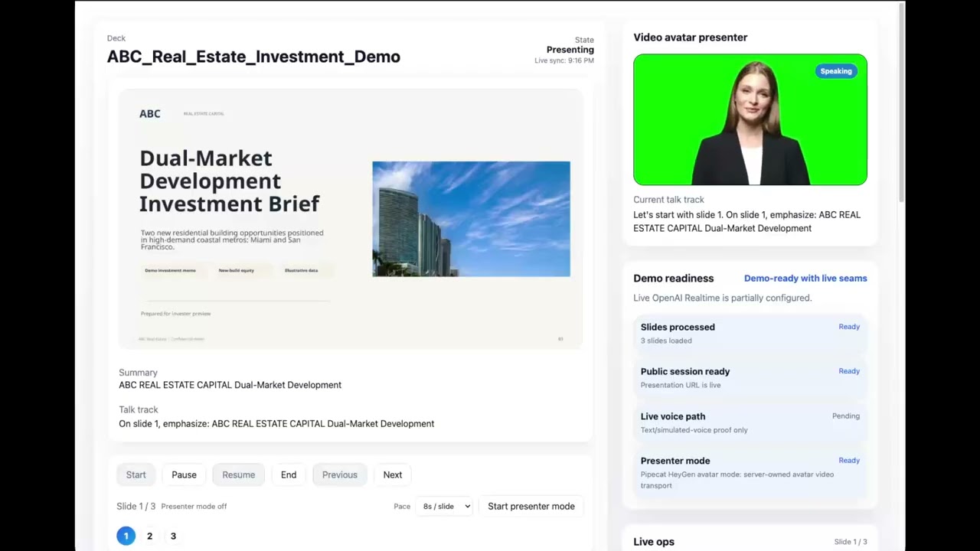Go to the Previous slide
Viewport: 980px width, 551px height.
[340, 474]
